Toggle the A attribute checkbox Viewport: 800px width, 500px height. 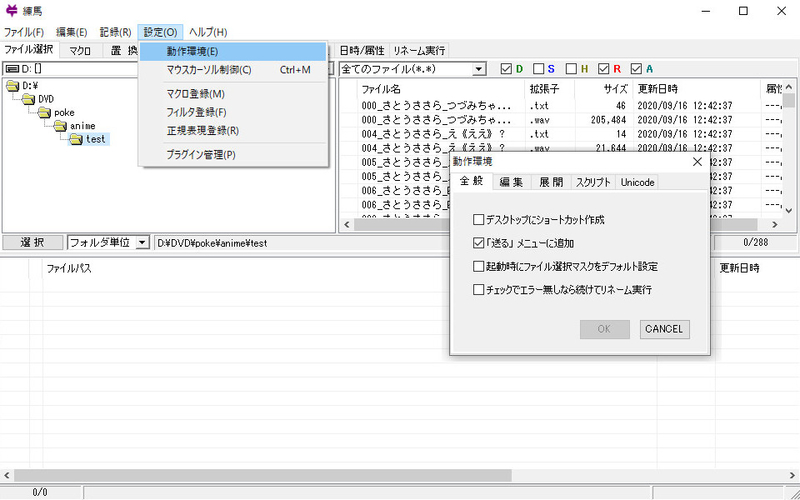[636, 69]
